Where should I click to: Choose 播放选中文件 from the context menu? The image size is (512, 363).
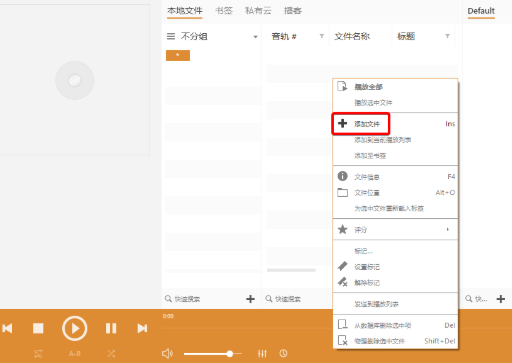coord(373,103)
